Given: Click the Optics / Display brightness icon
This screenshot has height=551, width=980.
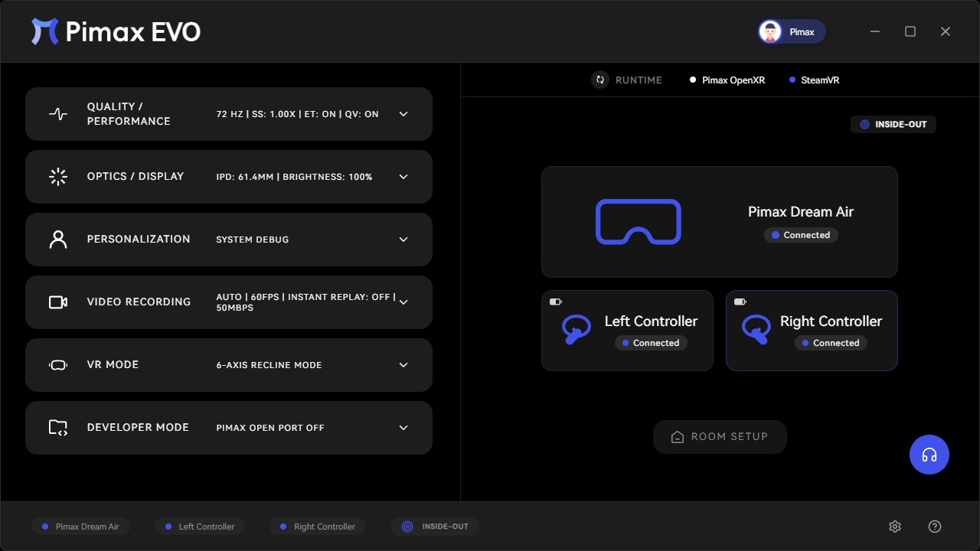Looking at the screenshot, I should tap(58, 177).
